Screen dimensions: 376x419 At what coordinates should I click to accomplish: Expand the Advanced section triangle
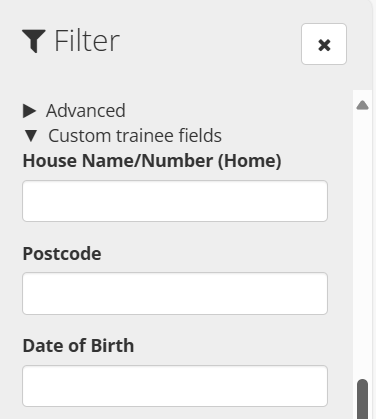click(x=29, y=110)
